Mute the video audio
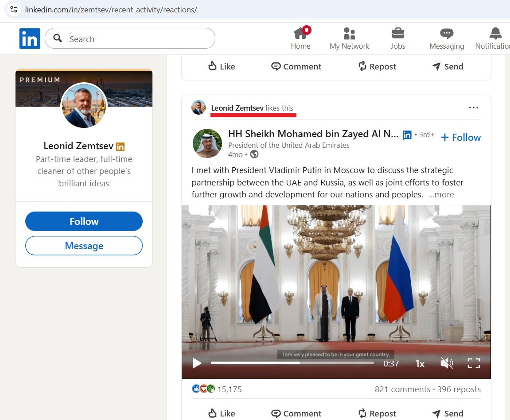 tap(447, 363)
